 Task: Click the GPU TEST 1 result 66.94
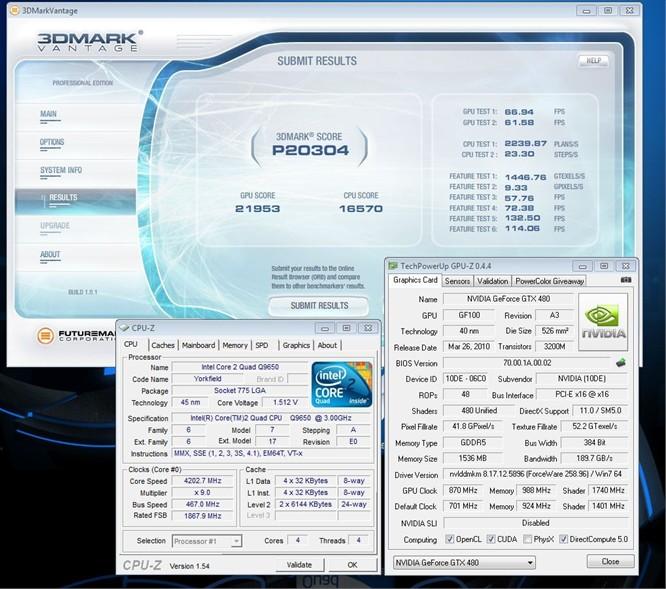point(519,112)
